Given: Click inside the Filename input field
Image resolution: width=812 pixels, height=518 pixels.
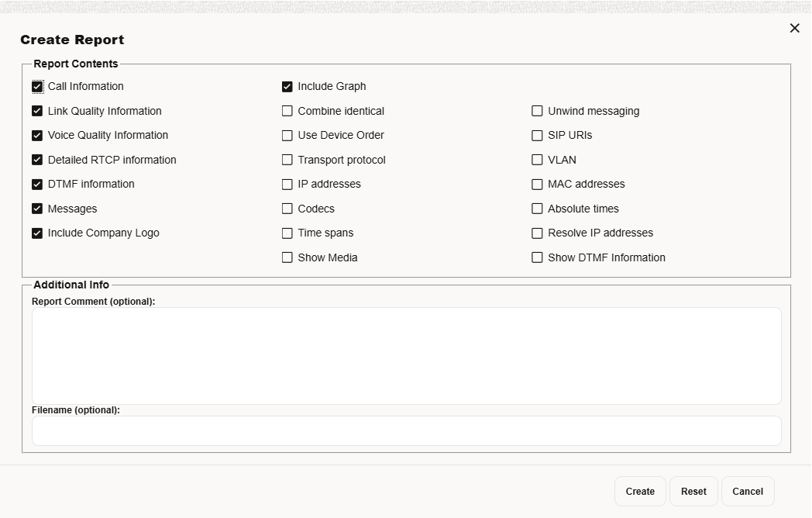Looking at the screenshot, I should tap(406, 430).
